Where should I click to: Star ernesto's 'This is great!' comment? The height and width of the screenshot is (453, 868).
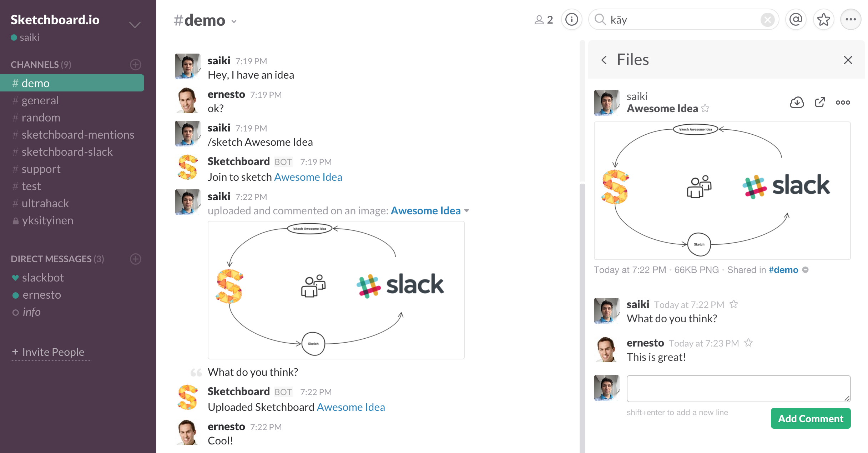coord(748,343)
